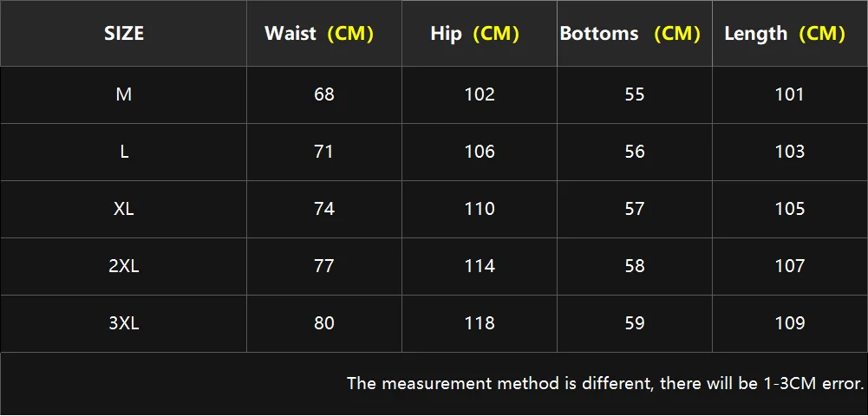Click hip value 106 for size L
The height and width of the screenshot is (416, 868).
click(x=480, y=152)
